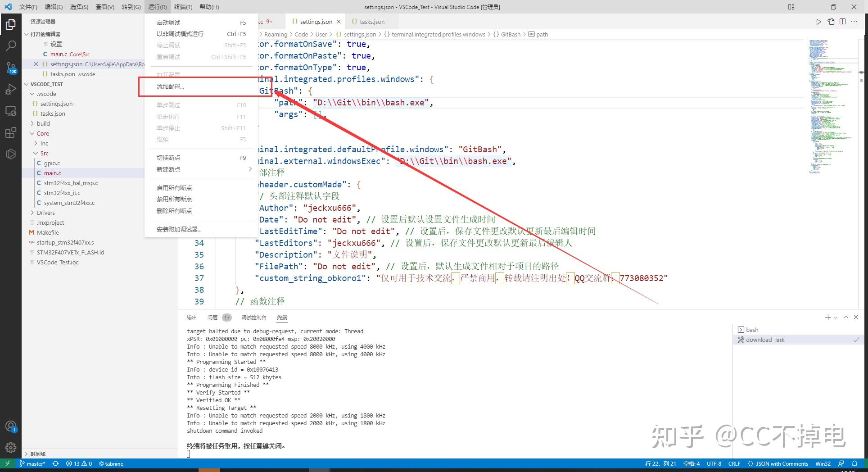Collapse the Src folder
868x472 pixels.
(x=36, y=153)
